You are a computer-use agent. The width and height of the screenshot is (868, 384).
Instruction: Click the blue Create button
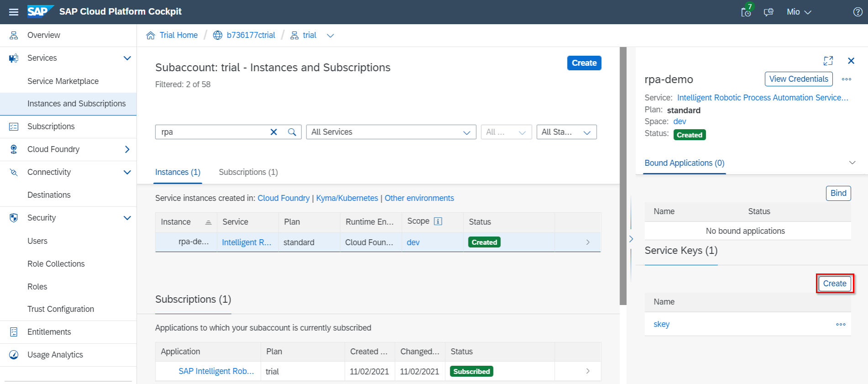pyautogui.click(x=584, y=63)
